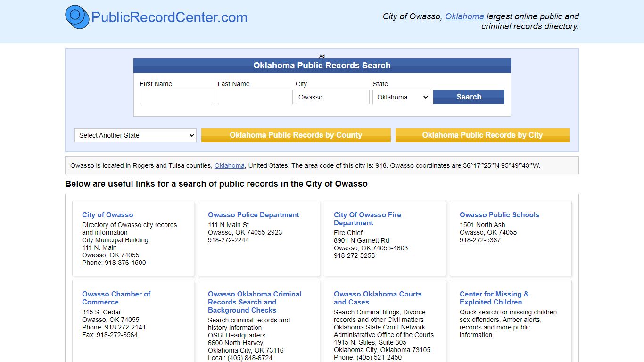Viewport: 644px width, 362px height.
Task: Click the PublicRecordCenter.com logo icon
Action: tap(77, 17)
